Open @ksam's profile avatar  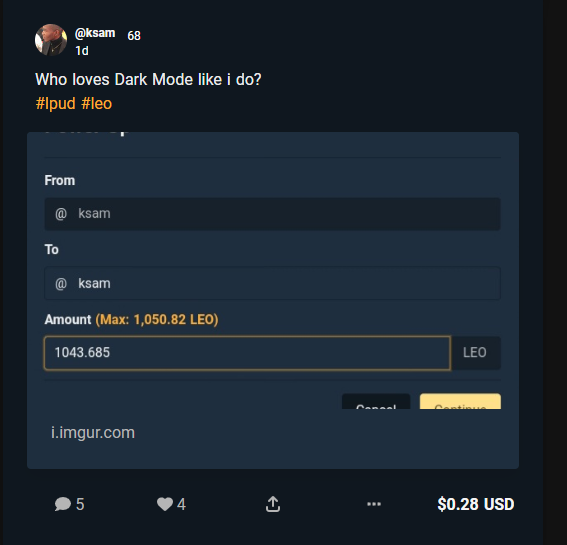tap(51, 40)
